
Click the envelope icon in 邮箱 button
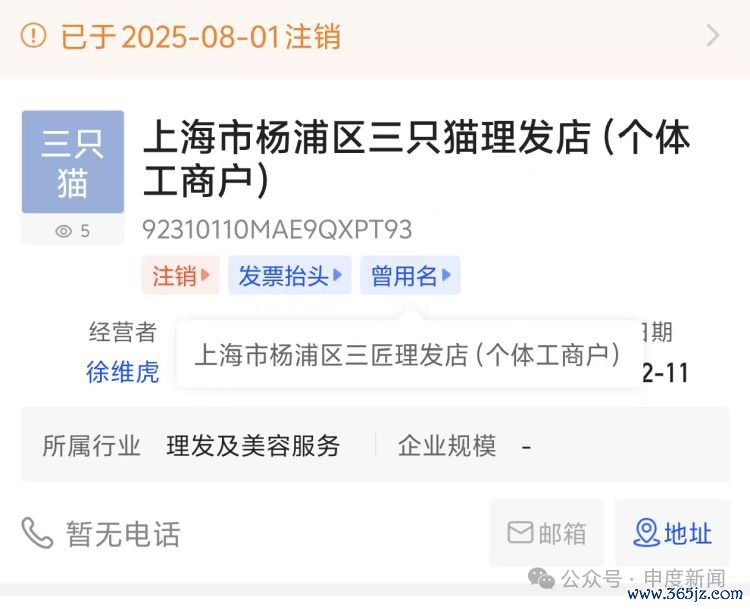(x=520, y=532)
